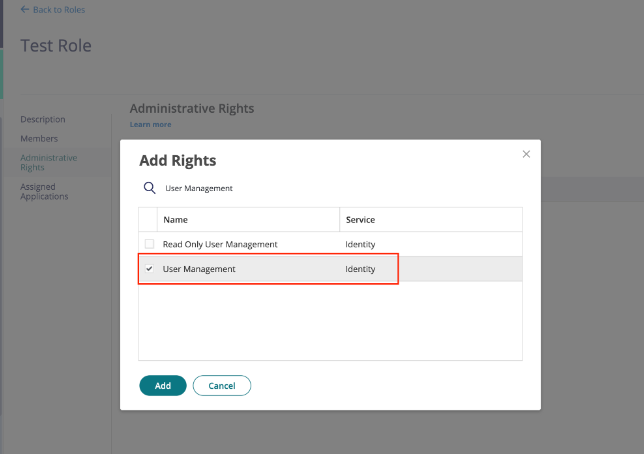Viewport: 644px width, 454px height.
Task: Click the Back to Roles arrow
Action: tap(25, 10)
